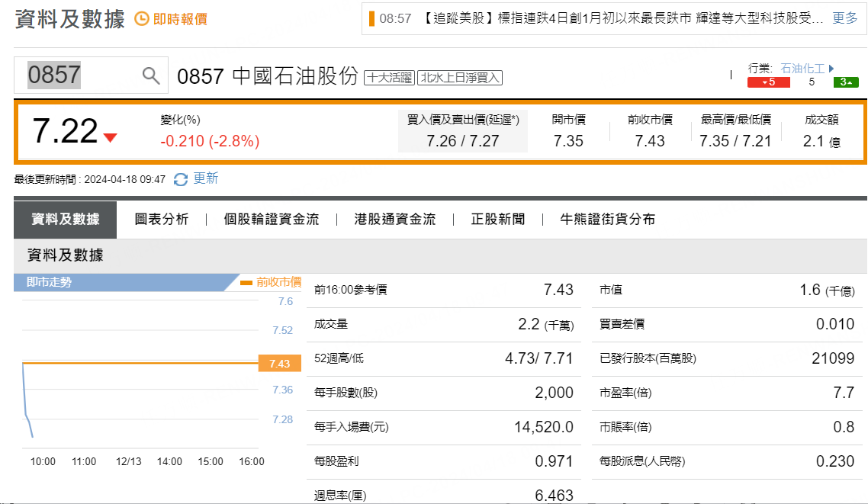868x504 pixels.
Task: Click the current price 7.22
Action: [x=66, y=131]
